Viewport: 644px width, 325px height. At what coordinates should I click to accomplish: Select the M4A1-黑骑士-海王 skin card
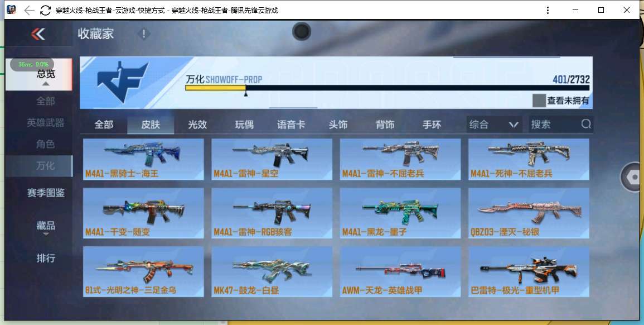pos(143,159)
